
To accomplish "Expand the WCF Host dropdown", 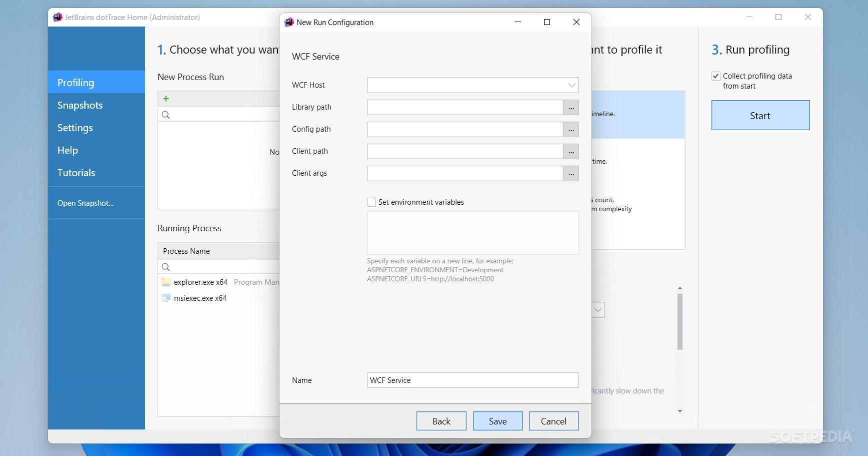I will pyautogui.click(x=571, y=85).
